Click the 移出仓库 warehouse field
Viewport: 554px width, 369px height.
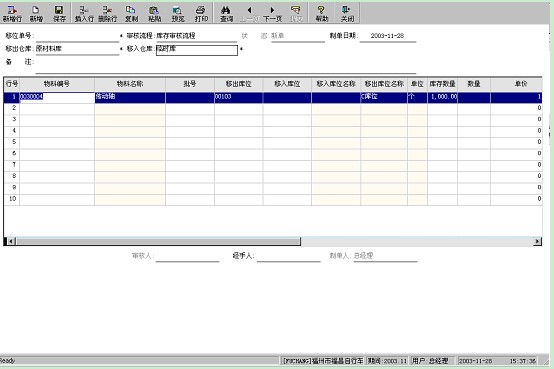[77, 49]
